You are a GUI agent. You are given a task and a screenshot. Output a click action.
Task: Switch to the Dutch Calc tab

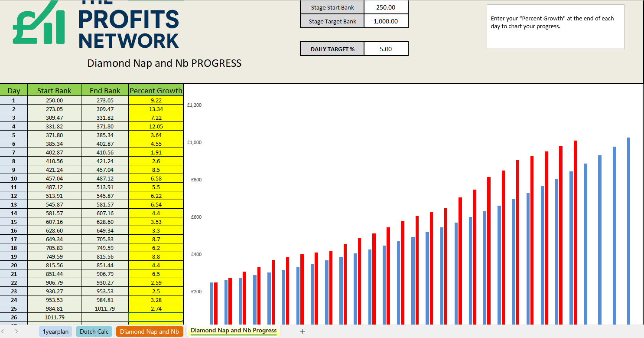pos(94,331)
